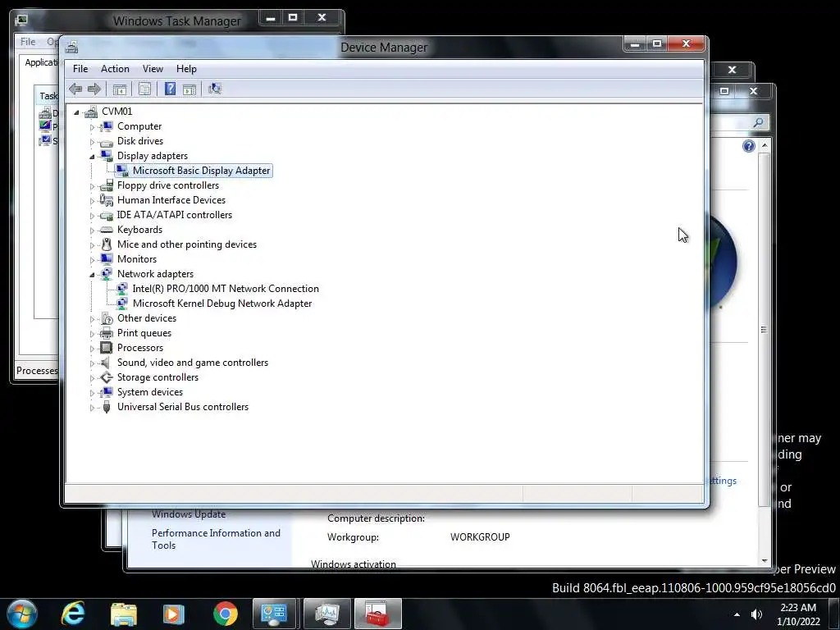Click help icon in System window

click(748, 146)
